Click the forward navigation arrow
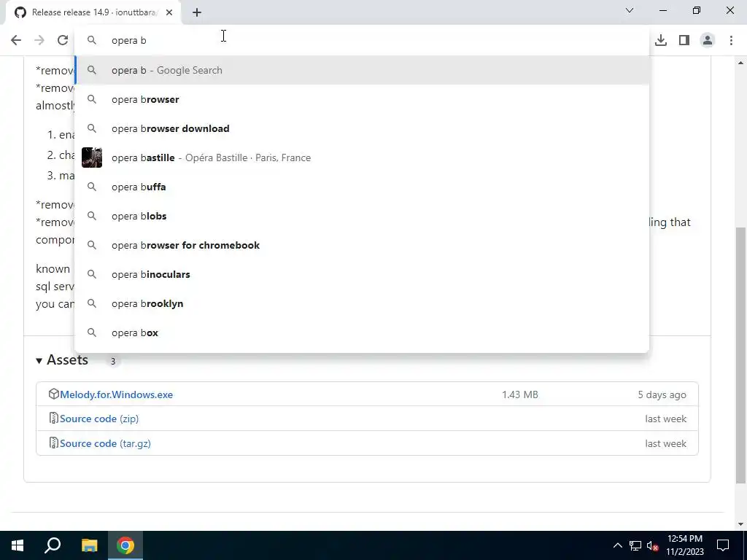This screenshot has width=747, height=560. (39, 41)
